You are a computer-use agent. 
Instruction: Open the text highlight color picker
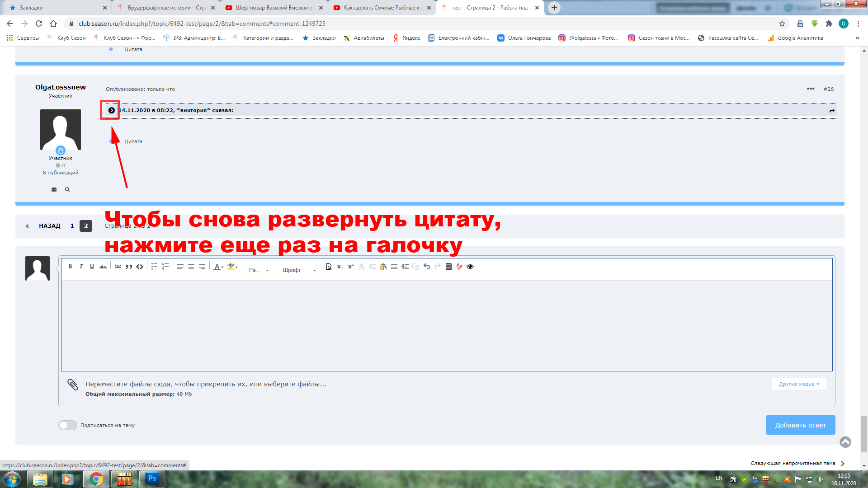tap(232, 267)
